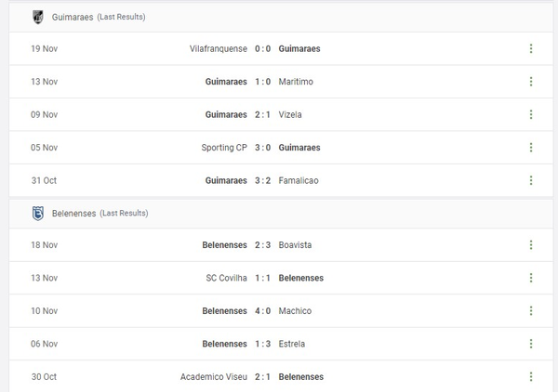Open three-dot menu for Guimaraes vs Maritimo
This screenshot has height=392, width=558.
coord(531,82)
